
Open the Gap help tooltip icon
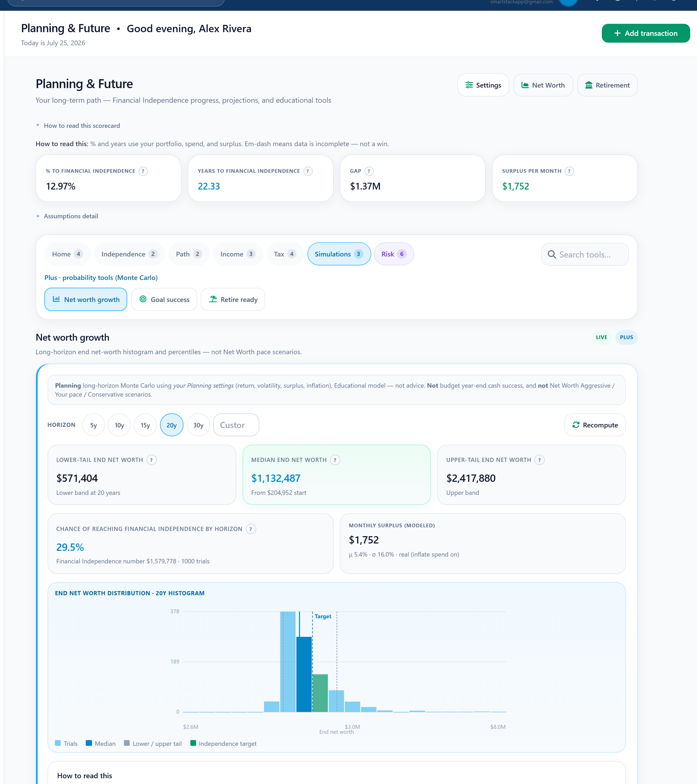click(369, 171)
